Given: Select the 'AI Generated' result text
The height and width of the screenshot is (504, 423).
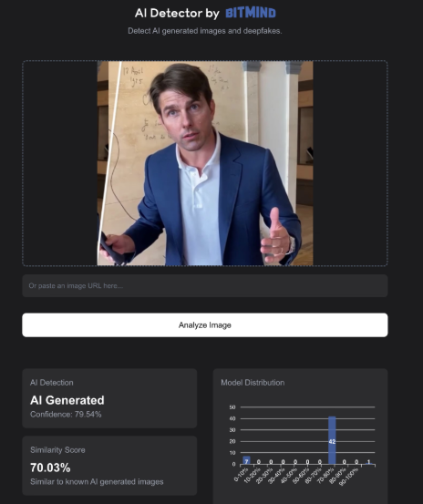Looking at the screenshot, I should tap(67, 400).
